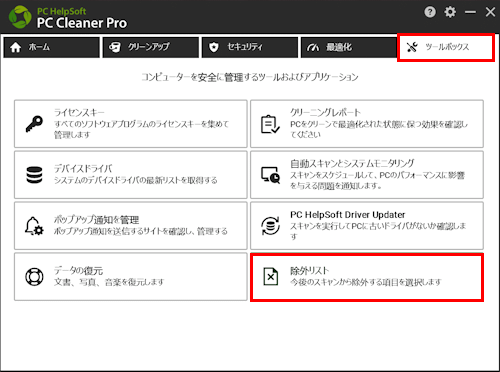The height and width of the screenshot is (372, 500).
Task: Go to the 最適化 tab
Action: pyautogui.click(x=349, y=47)
